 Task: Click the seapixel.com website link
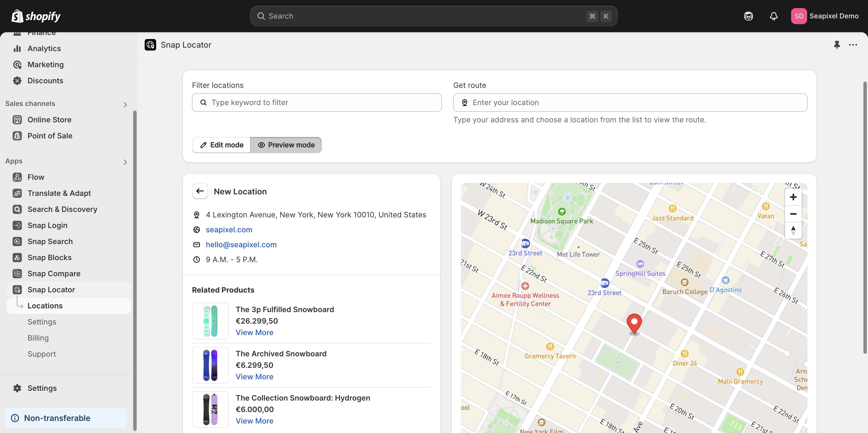[x=229, y=229]
